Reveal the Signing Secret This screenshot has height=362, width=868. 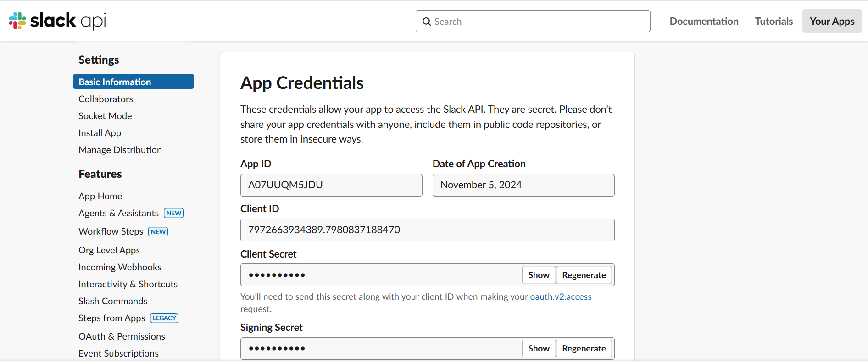539,348
